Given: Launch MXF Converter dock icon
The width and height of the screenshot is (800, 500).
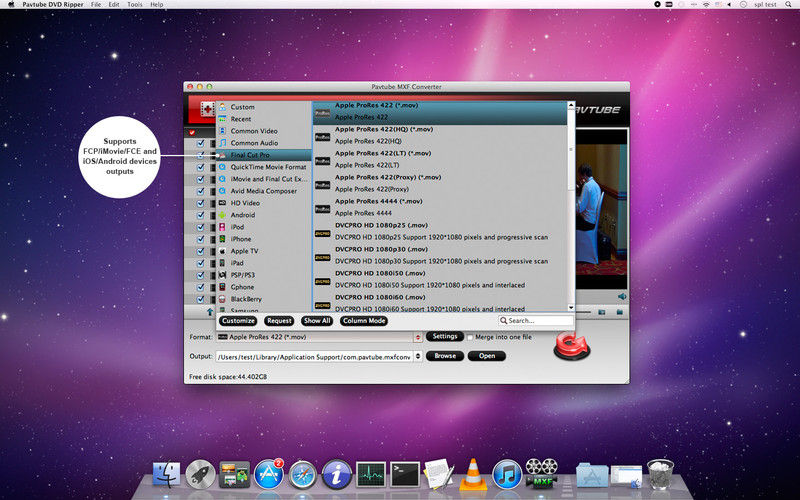Looking at the screenshot, I should click(x=541, y=474).
